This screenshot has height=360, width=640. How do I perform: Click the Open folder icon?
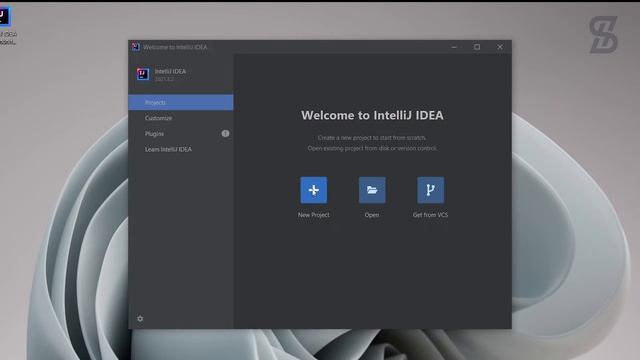[372, 190]
